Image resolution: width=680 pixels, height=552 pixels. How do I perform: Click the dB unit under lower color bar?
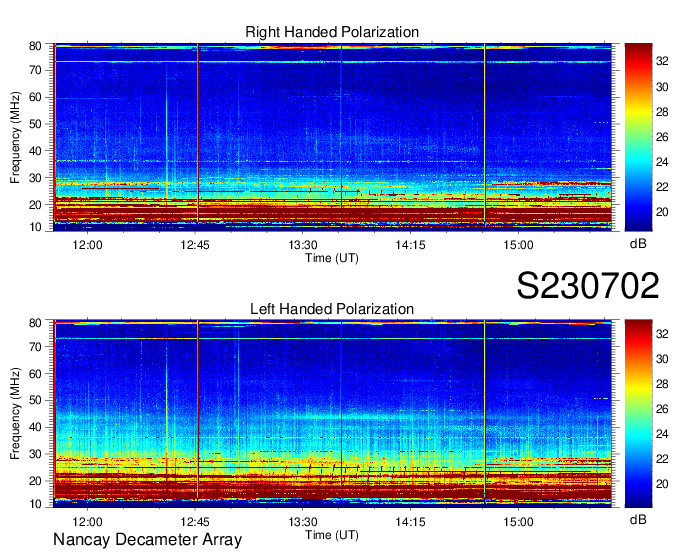click(x=638, y=519)
